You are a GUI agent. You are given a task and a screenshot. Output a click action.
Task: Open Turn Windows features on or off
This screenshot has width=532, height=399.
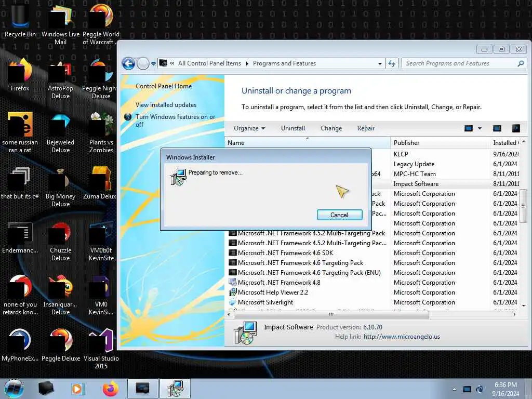point(175,121)
